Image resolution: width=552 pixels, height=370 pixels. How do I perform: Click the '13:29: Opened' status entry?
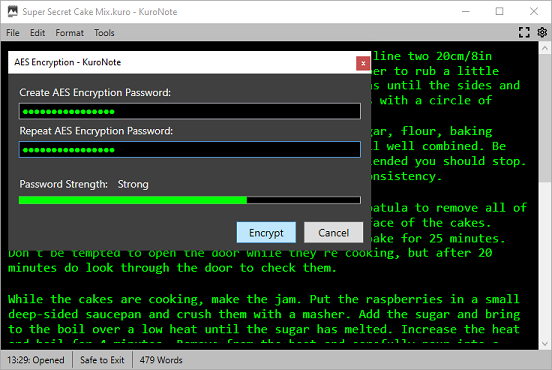pyautogui.click(x=36, y=360)
